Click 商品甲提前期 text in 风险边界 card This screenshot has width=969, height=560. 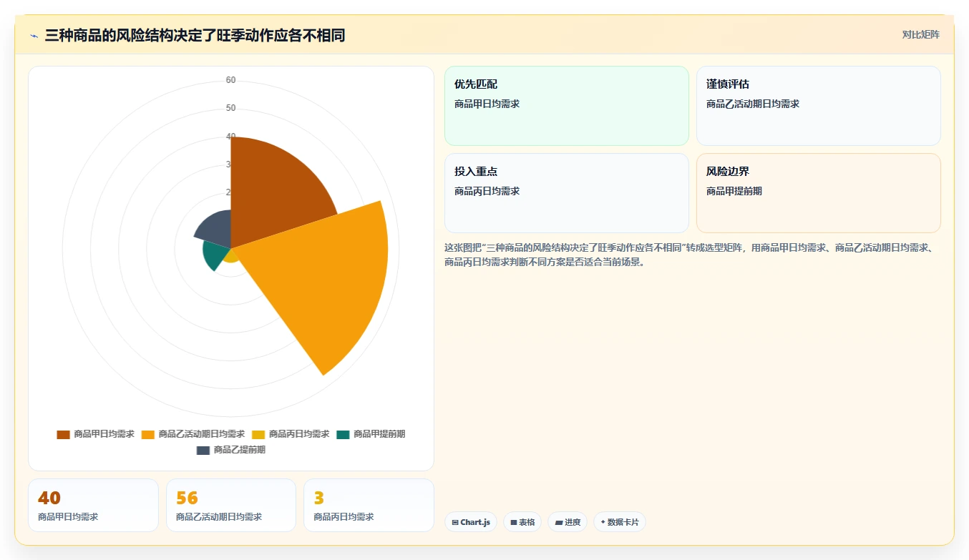734,191
